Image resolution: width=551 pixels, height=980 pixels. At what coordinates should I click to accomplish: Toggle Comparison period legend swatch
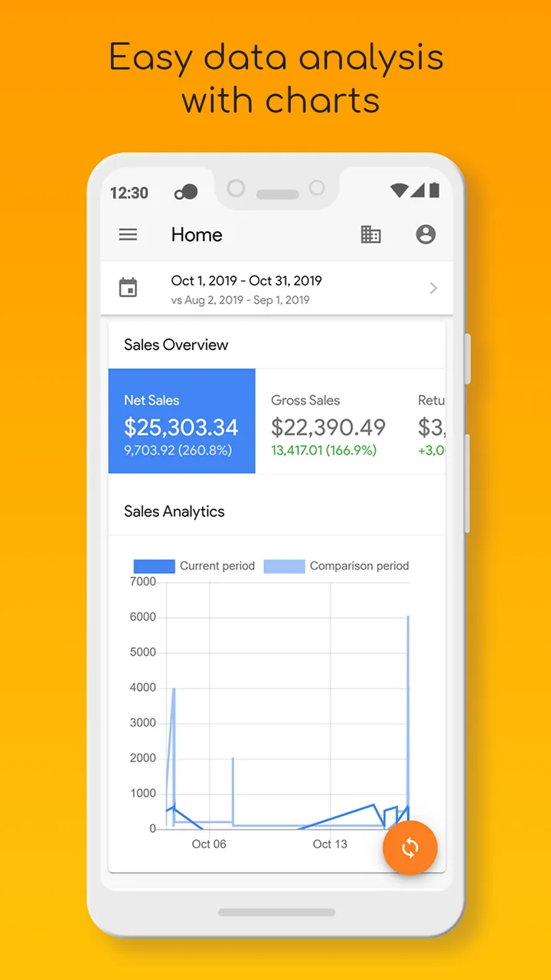[284, 567]
